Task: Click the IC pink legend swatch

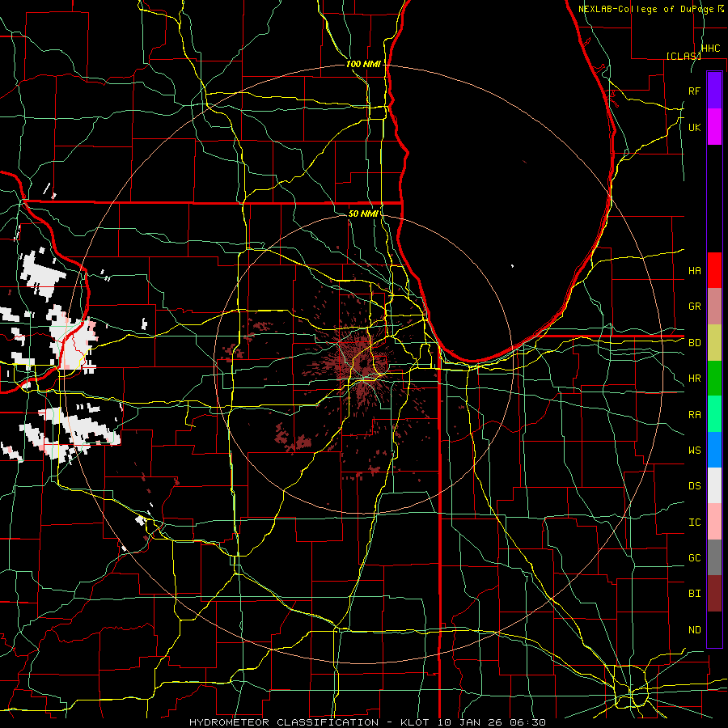Action: 714,522
